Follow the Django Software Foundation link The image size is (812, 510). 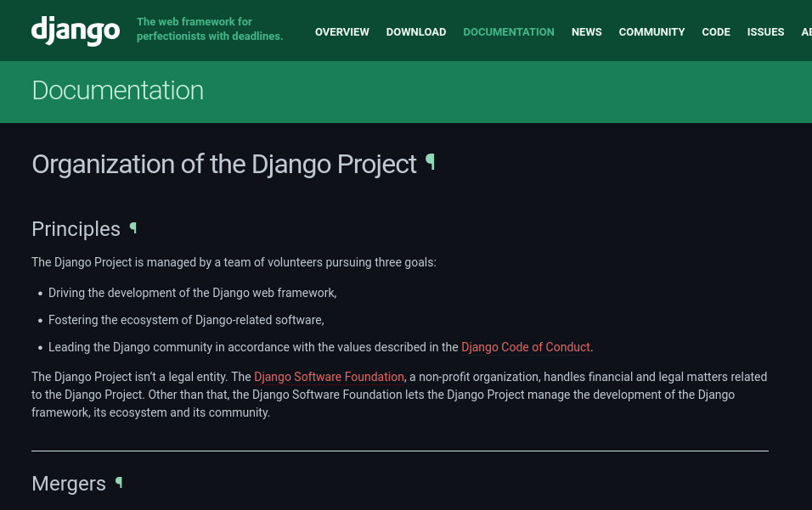coord(329,377)
